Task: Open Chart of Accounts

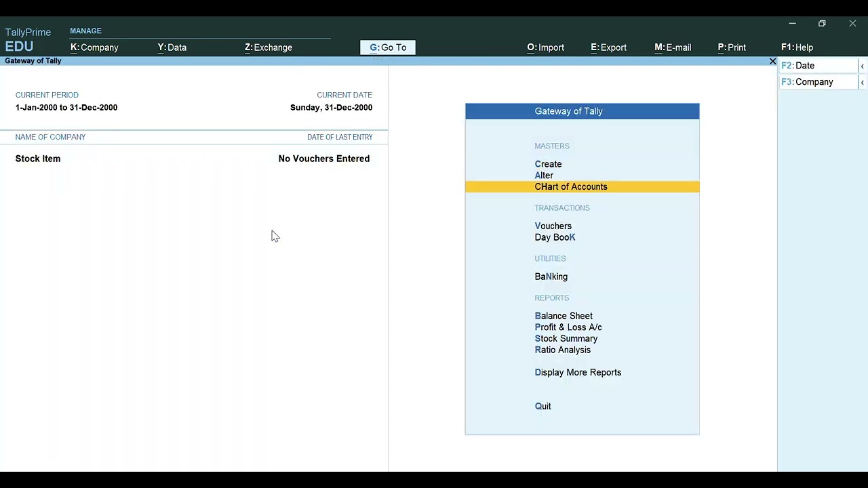Action: (582, 187)
